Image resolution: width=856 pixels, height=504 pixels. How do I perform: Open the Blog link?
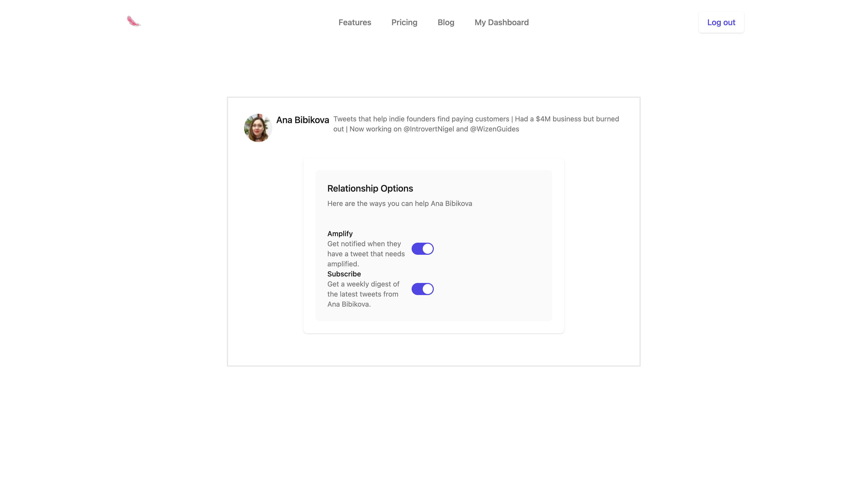(445, 22)
